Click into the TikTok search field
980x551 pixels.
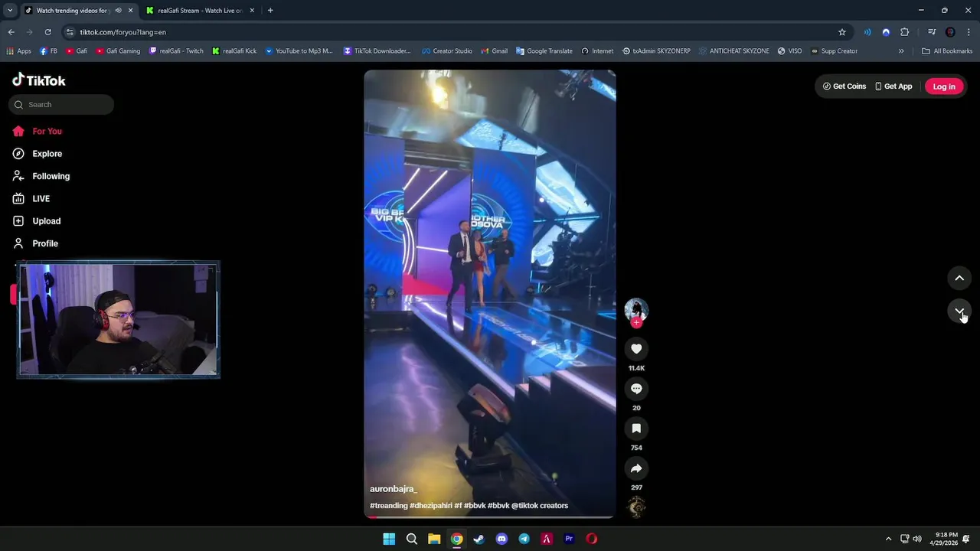(x=61, y=105)
